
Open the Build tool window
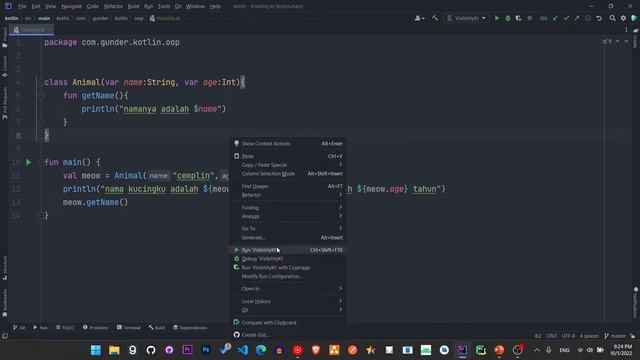[x=157, y=328]
